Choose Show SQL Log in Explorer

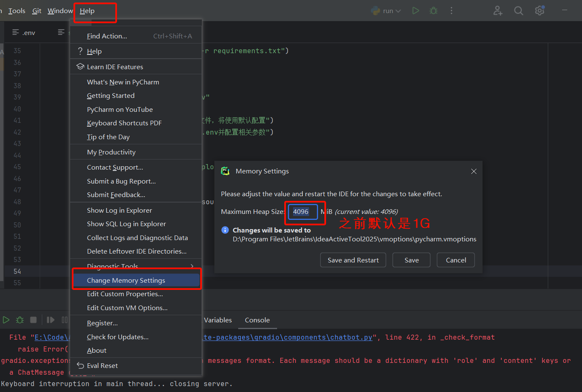136,224
